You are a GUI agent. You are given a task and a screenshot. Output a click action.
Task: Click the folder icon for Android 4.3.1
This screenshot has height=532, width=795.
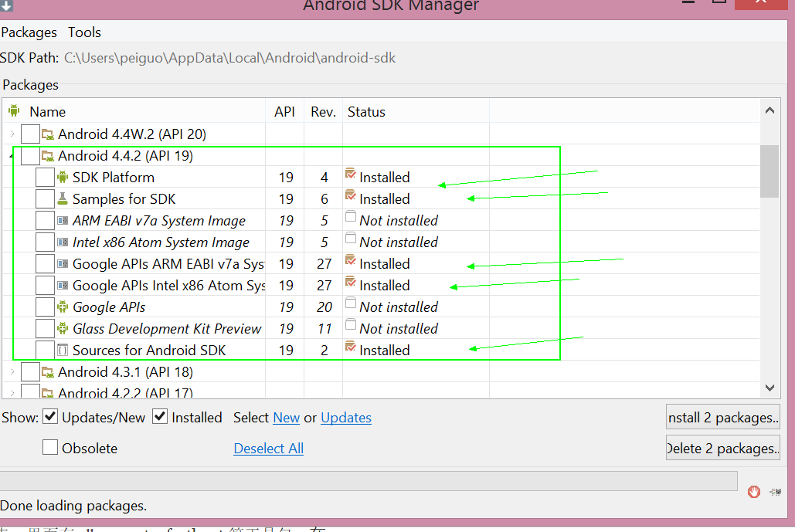pyautogui.click(x=48, y=372)
